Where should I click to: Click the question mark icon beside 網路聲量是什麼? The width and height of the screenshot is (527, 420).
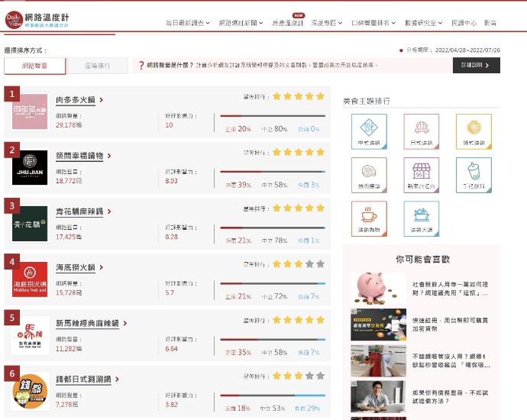(x=141, y=65)
